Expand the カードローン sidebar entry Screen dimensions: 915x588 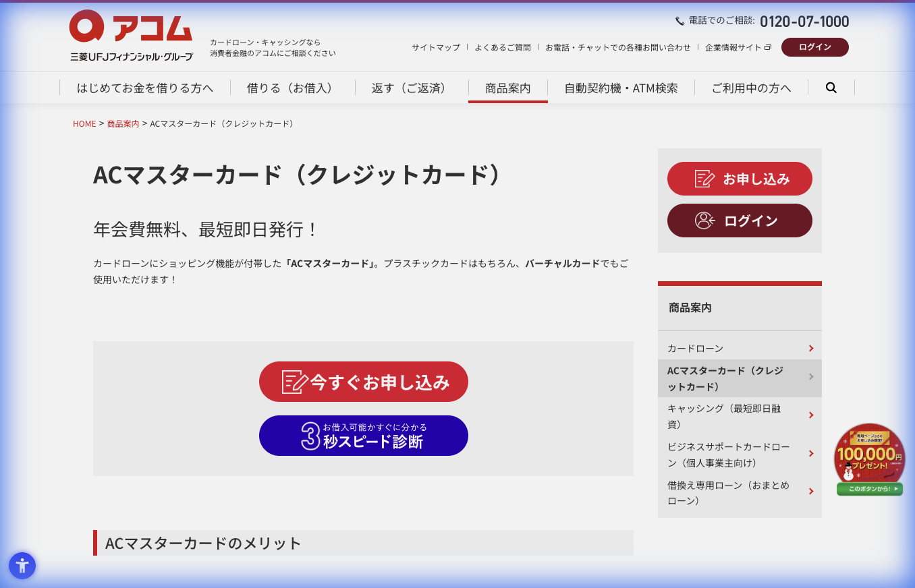pyautogui.click(x=811, y=348)
